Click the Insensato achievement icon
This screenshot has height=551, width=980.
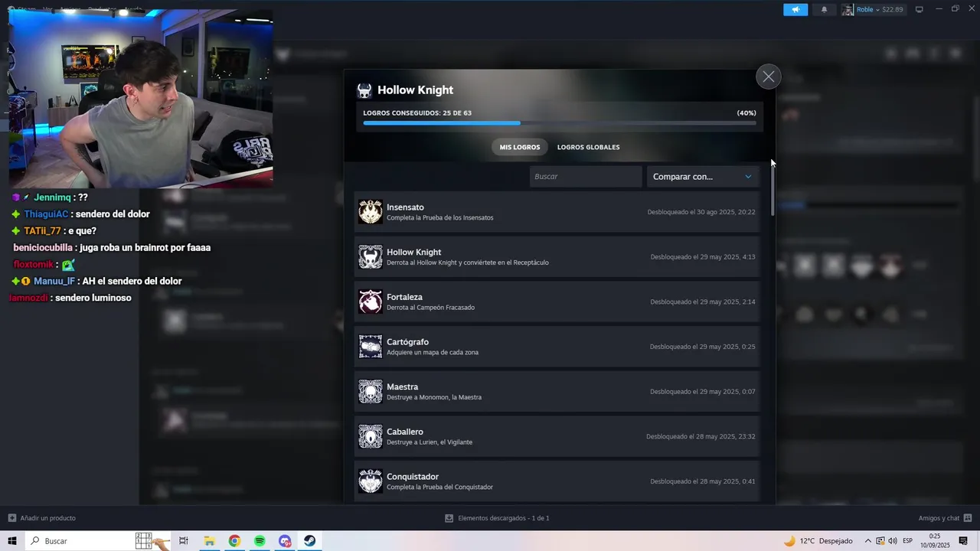click(x=371, y=212)
